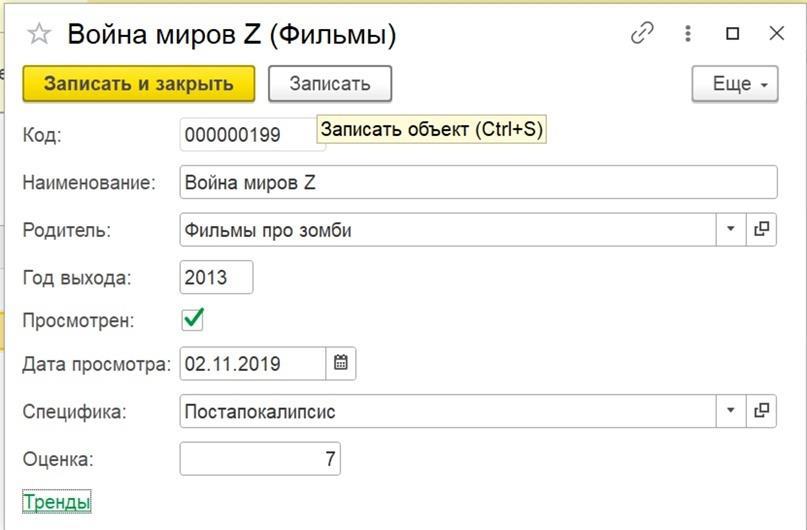
Task: Select the Год выхода field
Action: tap(216, 277)
